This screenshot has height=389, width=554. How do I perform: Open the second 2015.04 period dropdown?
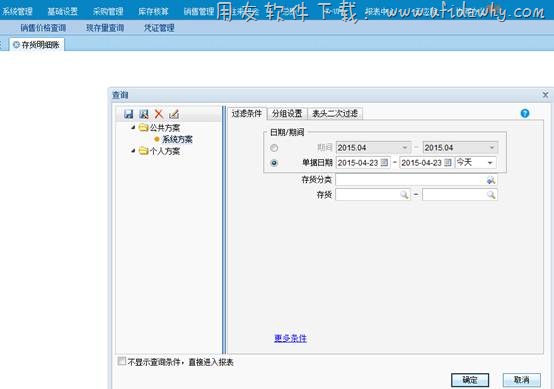pos(492,147)
